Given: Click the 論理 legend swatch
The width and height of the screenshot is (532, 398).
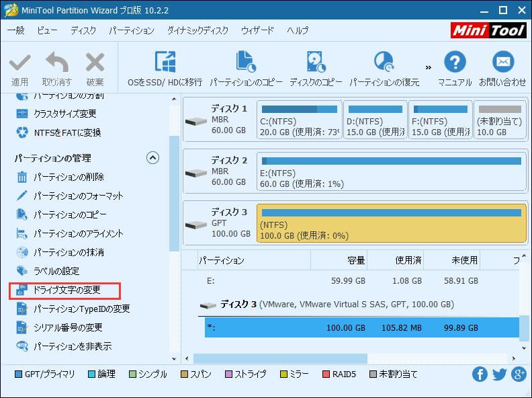Looking at the screenshot, I should click(x=91, y=374).
